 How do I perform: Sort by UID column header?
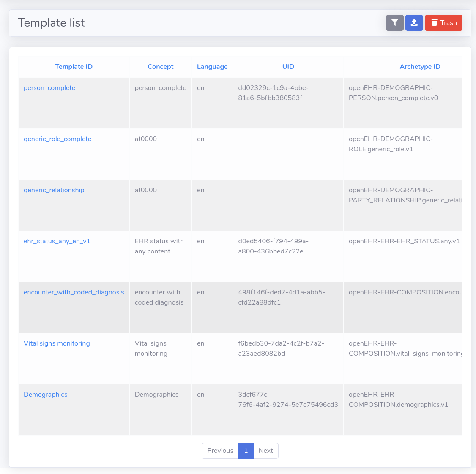tap(288, 67)
